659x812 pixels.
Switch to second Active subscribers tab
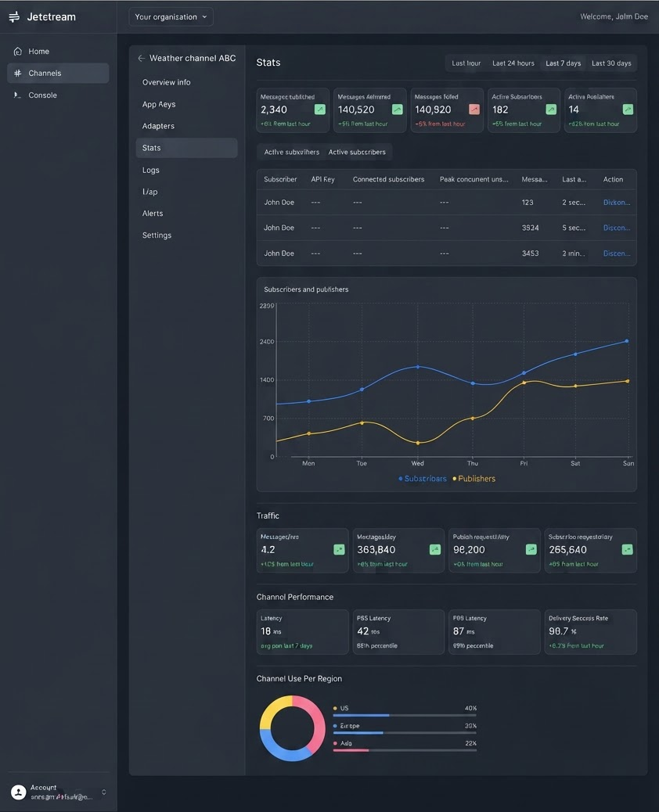point(357,153)
